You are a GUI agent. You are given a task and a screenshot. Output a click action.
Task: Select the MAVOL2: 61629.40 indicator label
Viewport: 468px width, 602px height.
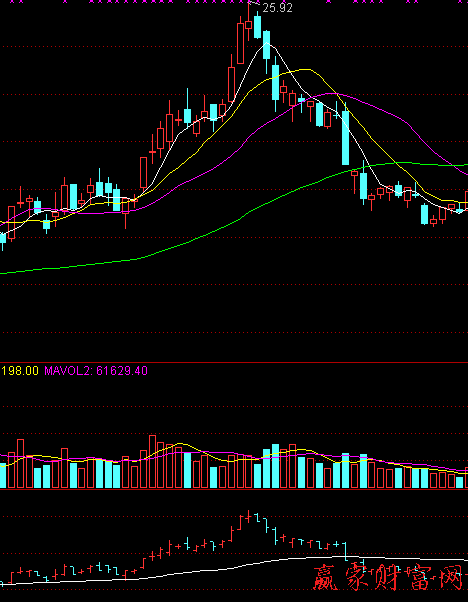[96, 371]
